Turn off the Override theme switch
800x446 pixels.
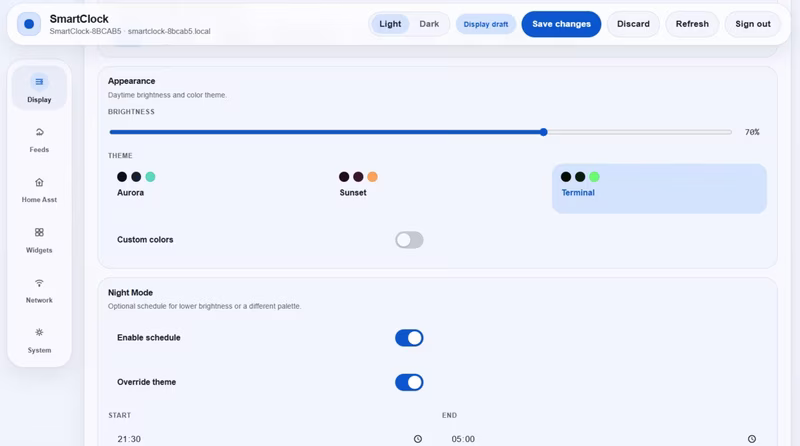click(x=409, y=382)
